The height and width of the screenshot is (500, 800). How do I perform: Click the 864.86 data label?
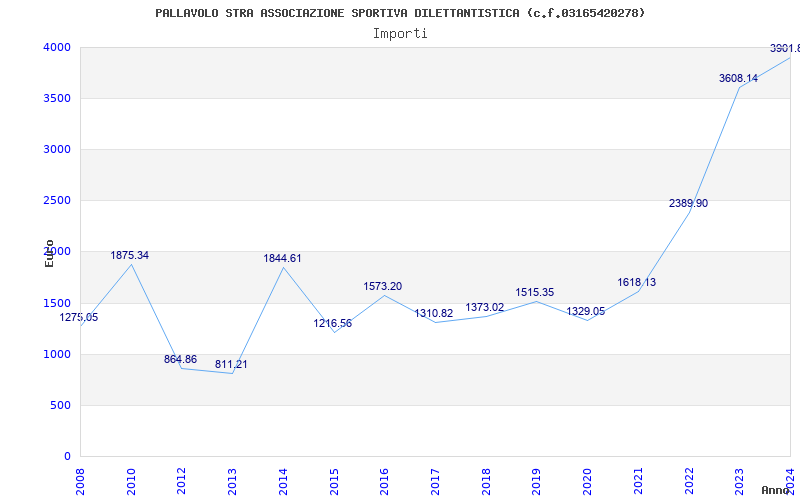tap(181, 360)
